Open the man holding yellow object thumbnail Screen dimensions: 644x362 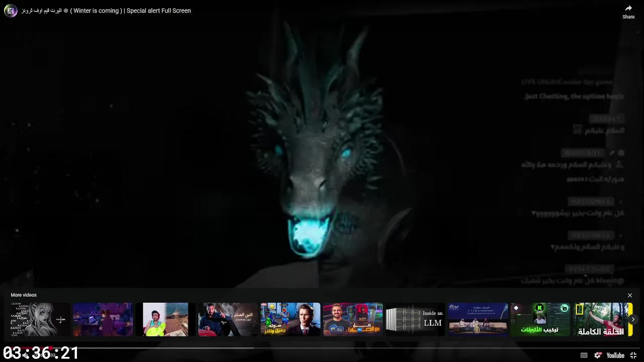pyautogui.click(x=165, y=319)
